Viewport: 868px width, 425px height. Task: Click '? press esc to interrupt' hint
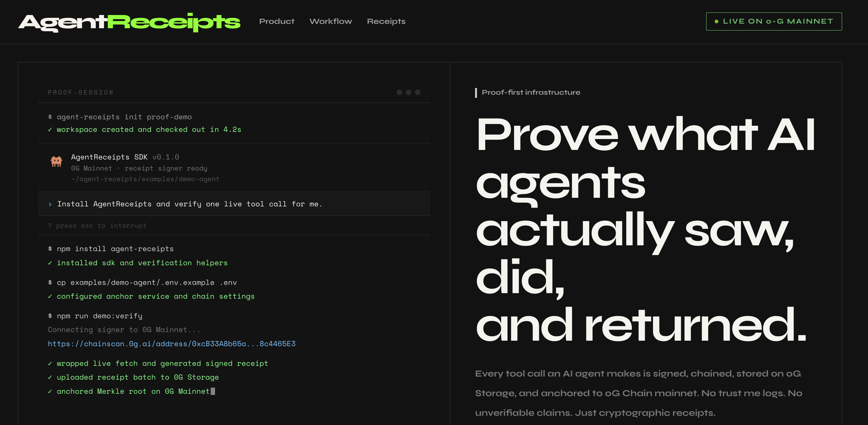tap(97, 226)
